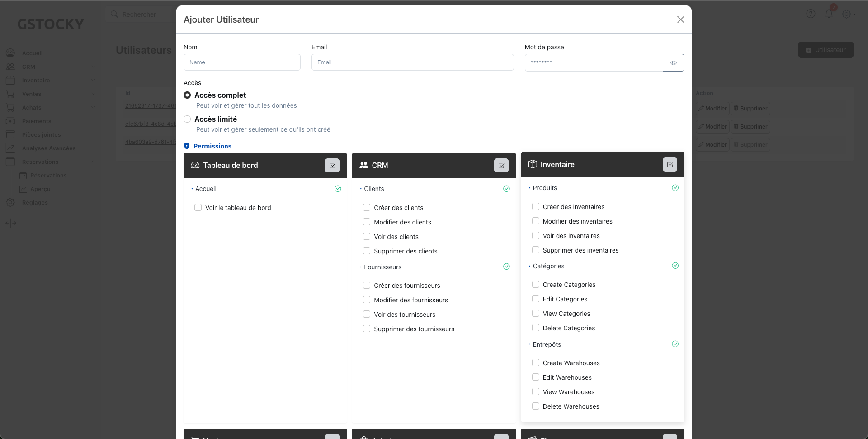Select the Accès limité radio button
Screen dimensions: 868x439
(187, 119)
